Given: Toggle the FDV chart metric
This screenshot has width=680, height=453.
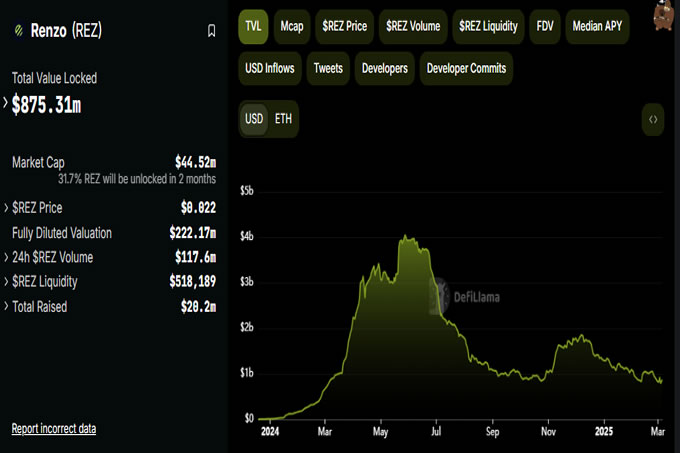Looking at the screenshot, I should pyautogui.click(x=545, y=26).
